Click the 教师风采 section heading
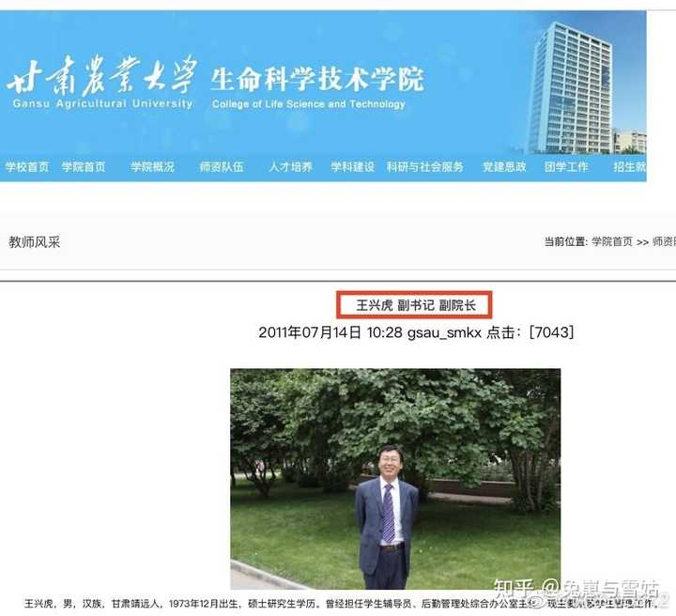The height and width of the screenshot is (616, 676). point(35,242)
